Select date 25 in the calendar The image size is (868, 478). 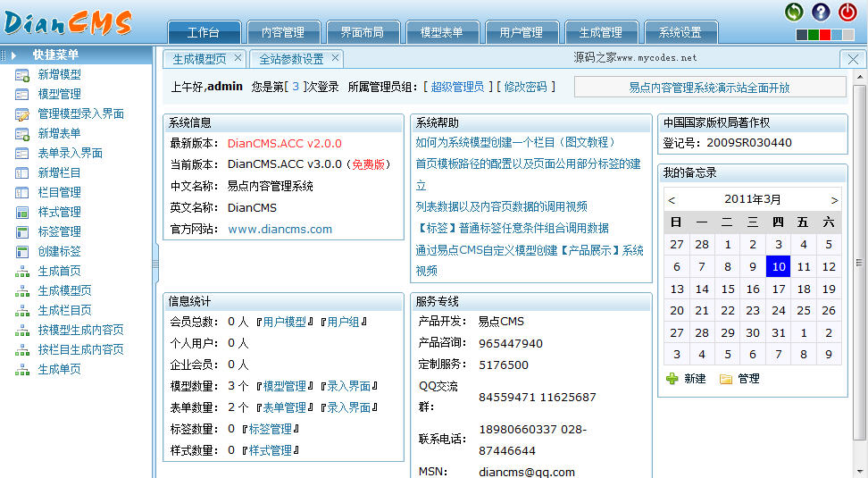point(804,311)
